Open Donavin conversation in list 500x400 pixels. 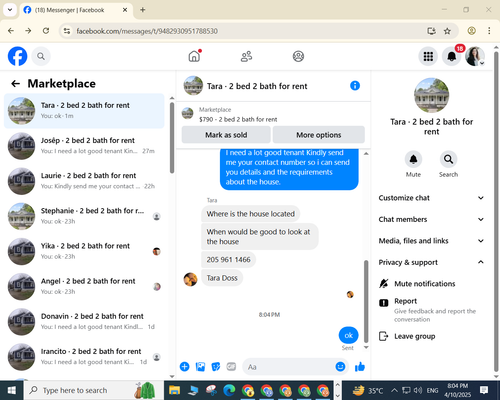84,321
